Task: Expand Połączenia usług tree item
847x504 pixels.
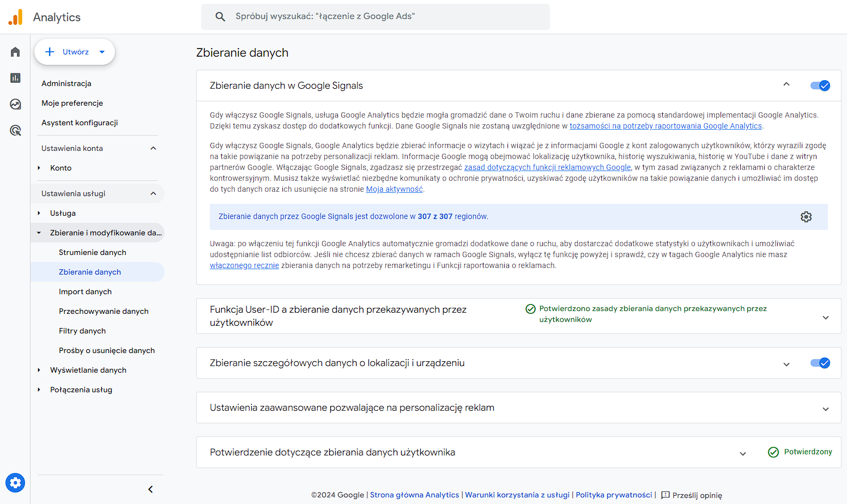Action: (39, 390)
